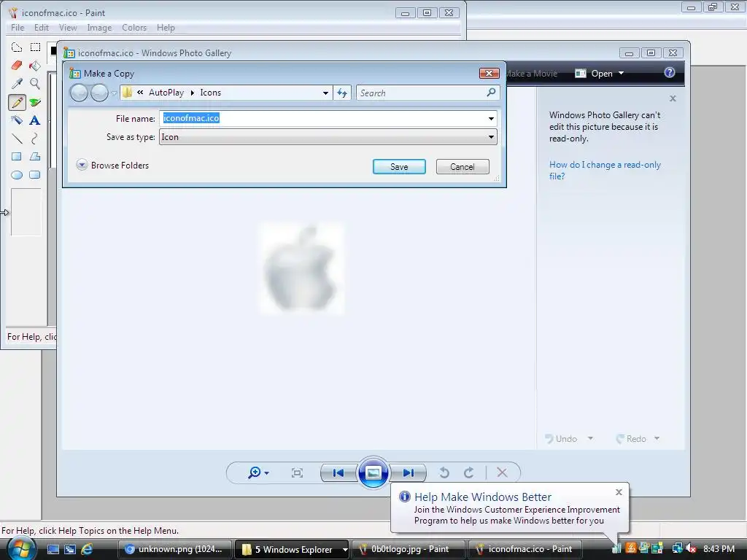Image resolution: width=747 pixels, height=560 pixels.
Task: Open the Help menu in Paint
Action: click(x=166, y=28)
